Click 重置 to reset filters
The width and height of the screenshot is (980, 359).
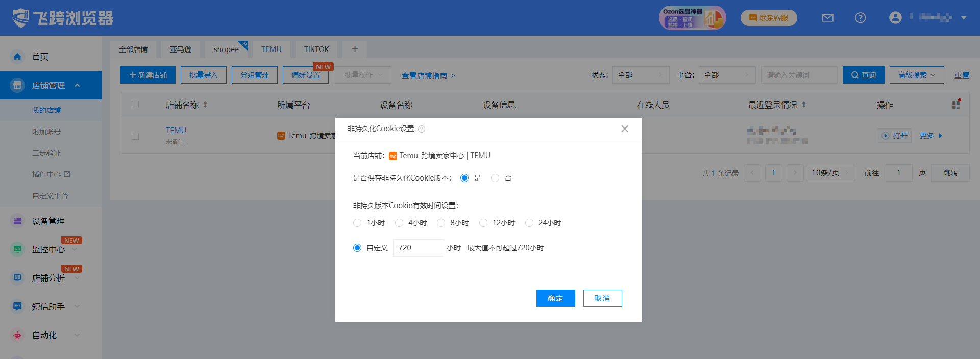click(962, 75)
